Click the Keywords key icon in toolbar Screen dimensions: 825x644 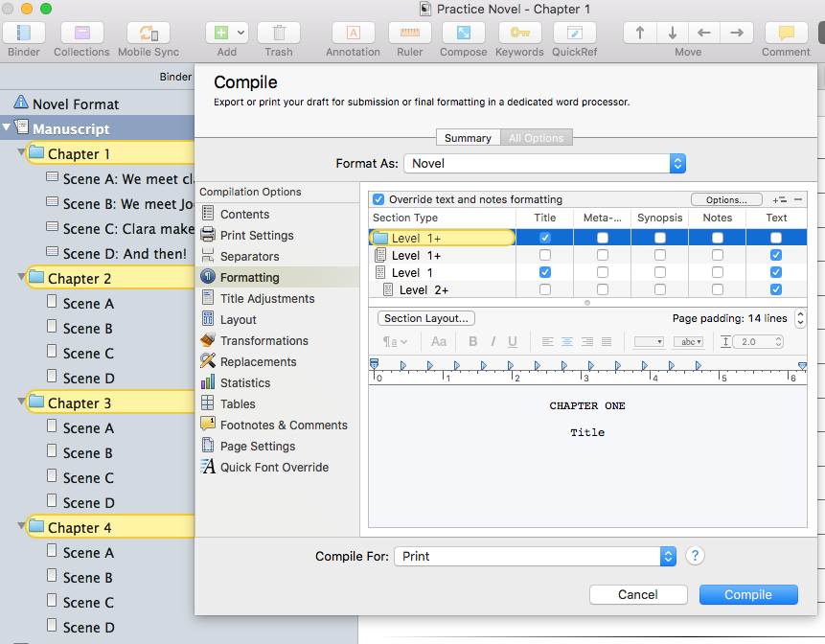click(519, 33)
